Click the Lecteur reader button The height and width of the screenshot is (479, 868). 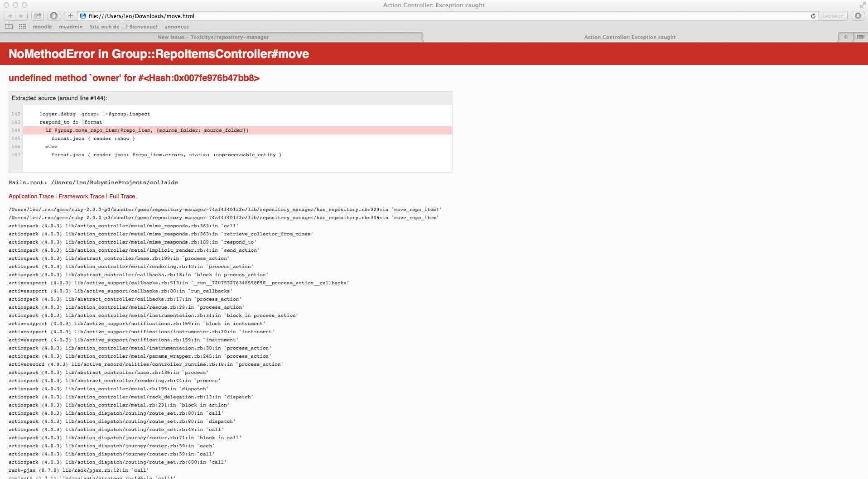833,16
